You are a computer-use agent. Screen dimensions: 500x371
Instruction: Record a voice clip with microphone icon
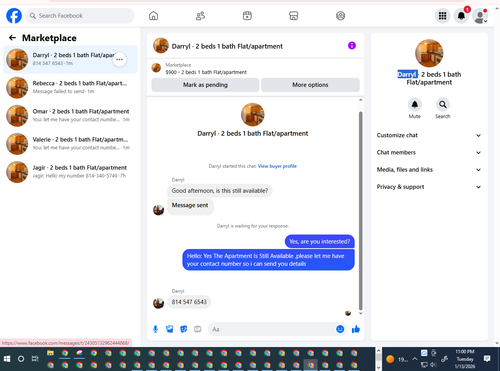[155, 329]
